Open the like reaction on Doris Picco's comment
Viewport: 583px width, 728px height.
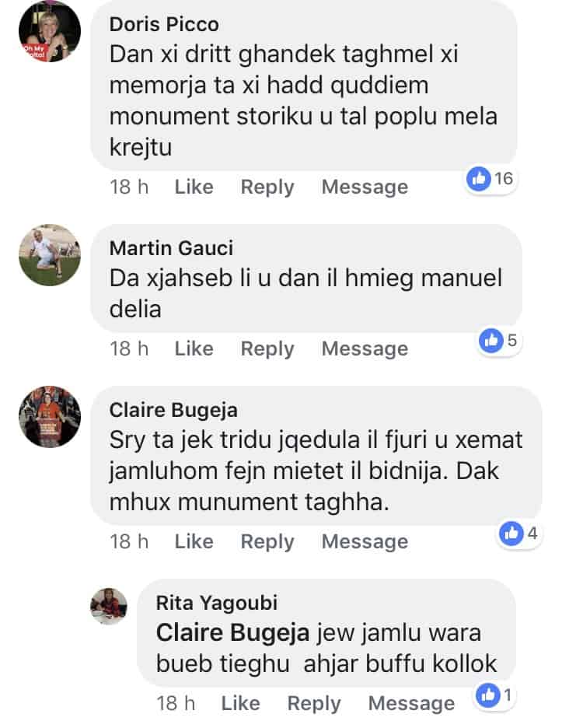click(x=490, y=179)
